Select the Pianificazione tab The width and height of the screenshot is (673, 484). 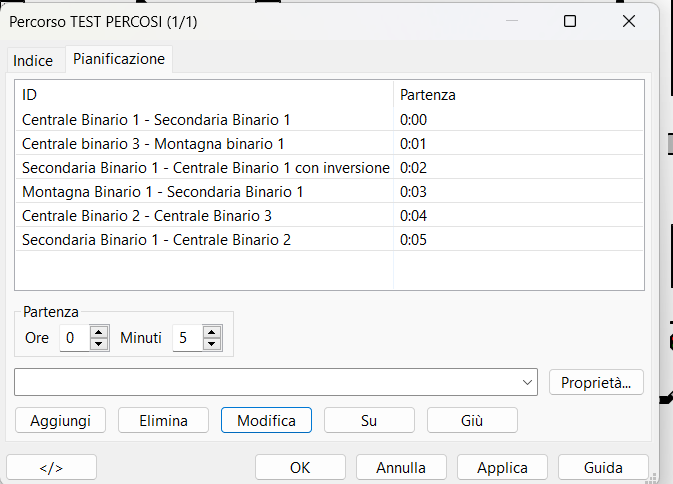pos(119,59)
